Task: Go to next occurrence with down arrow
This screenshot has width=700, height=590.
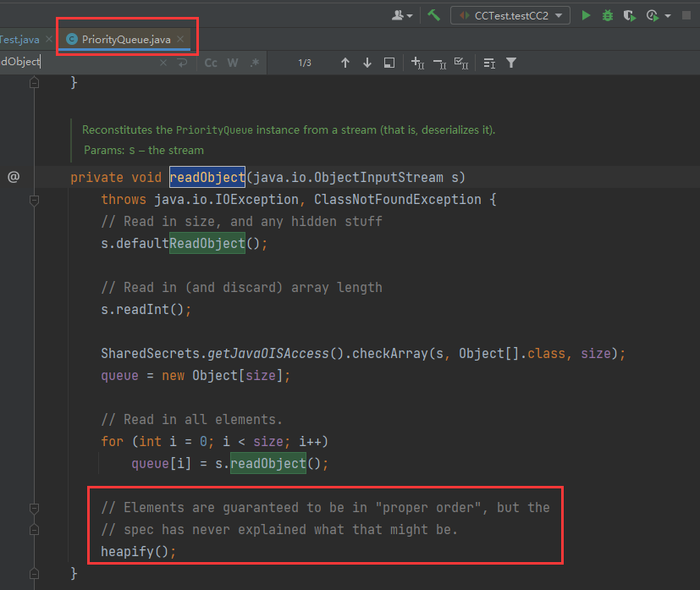Action: 367,63
